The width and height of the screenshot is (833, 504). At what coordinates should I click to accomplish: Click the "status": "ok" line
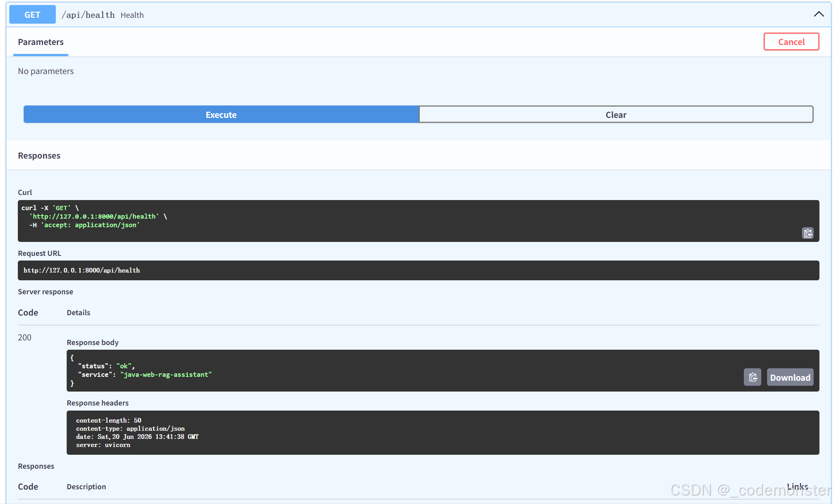(x=106, y=366)
